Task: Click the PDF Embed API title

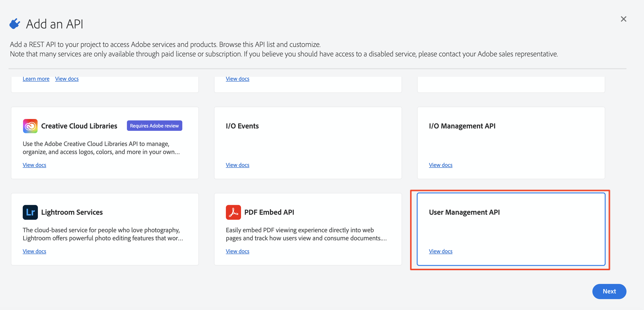Action: click(x=269, y=212)
